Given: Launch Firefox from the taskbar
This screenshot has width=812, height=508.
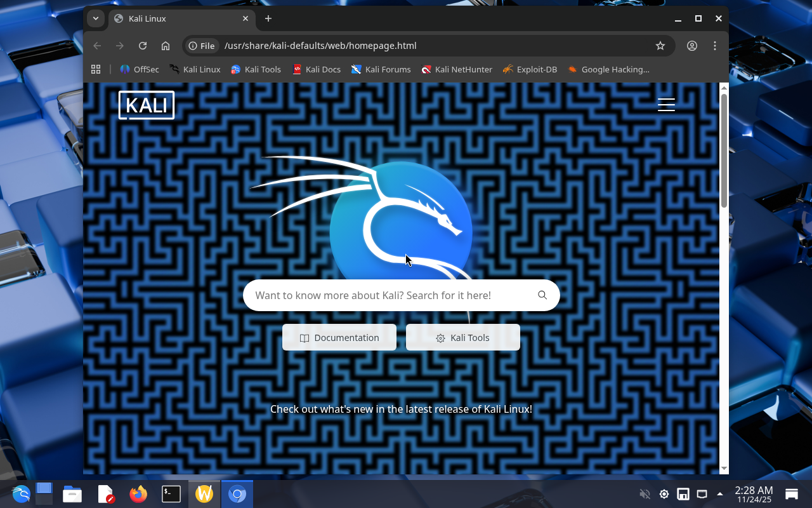Looking at the screenshot, I should 138,494.
